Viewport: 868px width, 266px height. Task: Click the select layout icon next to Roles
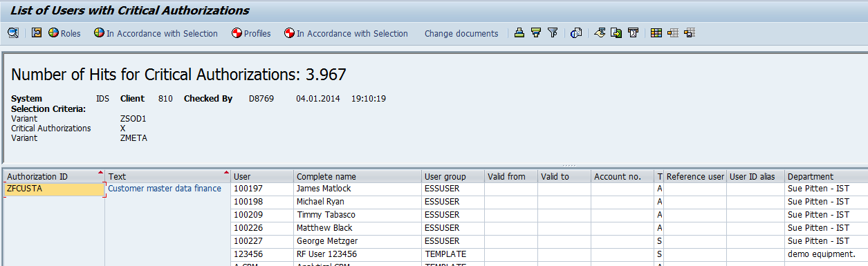[37, 33]
